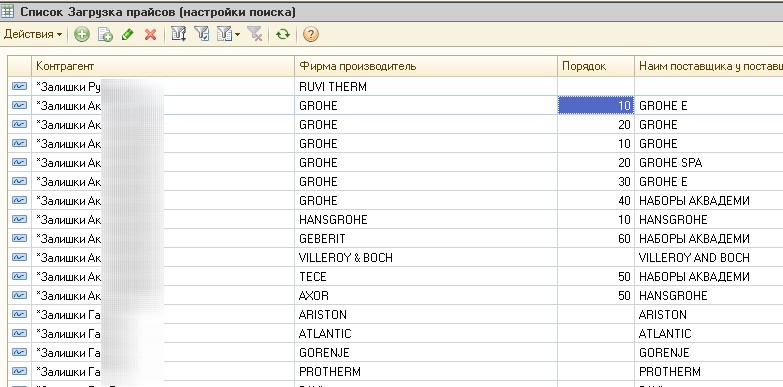Click row icon of VILLEROY & BOCH record

click(x=19, y=257)
